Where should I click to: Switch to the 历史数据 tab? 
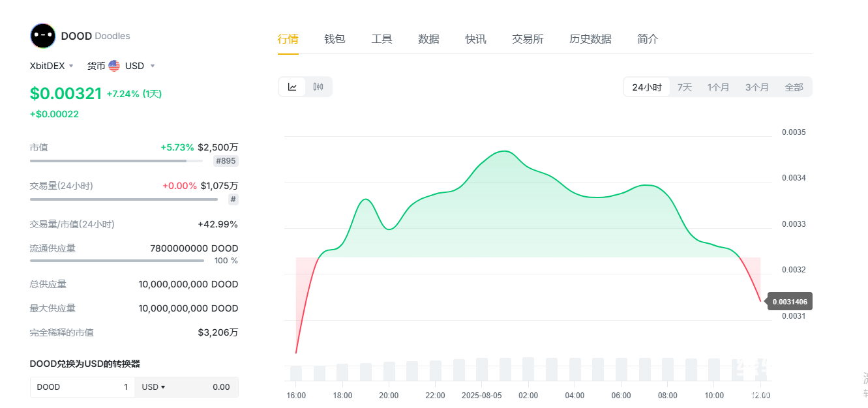[590, 39]
